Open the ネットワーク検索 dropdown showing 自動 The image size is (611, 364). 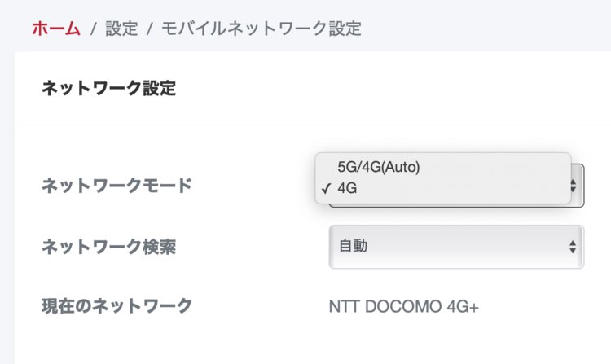(456, 246)
